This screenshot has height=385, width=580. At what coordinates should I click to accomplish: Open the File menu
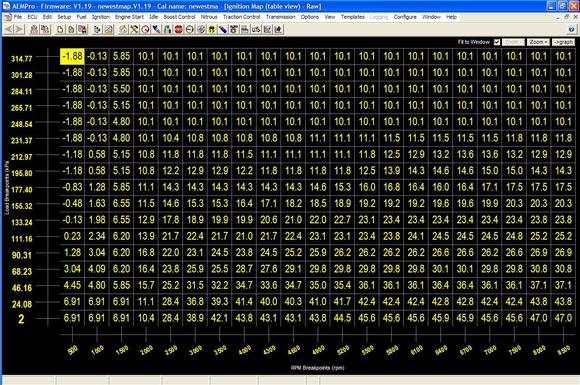(18, 17)
